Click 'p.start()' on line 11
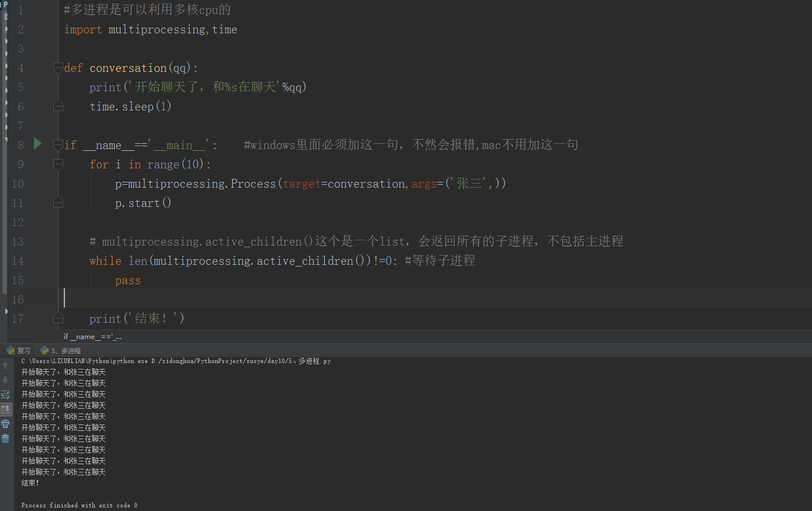Viewport: 812px width, 511px height. [x=143, y=203]
